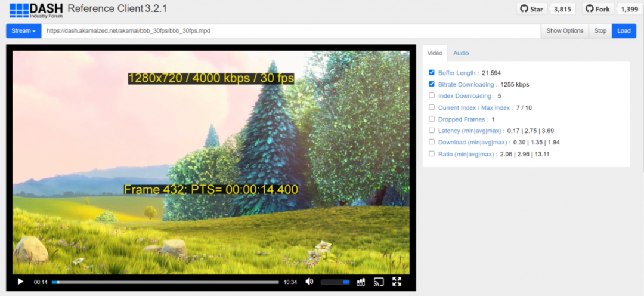Click the Bitrate Downloading label
The image size is (644, 296).
(x=466, y=84)
